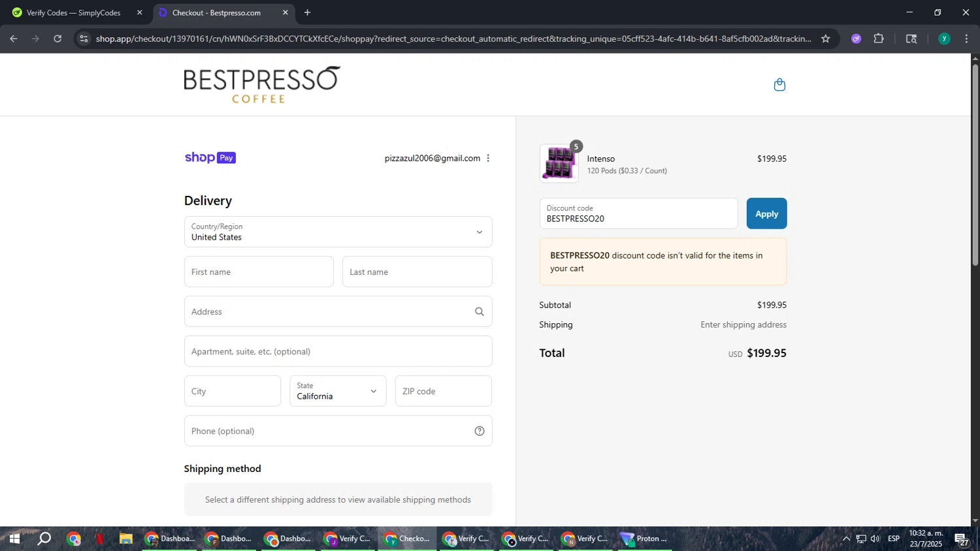The width and height of the screenshot is (980, 551).
Task: Open File Explorer from taskbar
Action: [126, 539]
